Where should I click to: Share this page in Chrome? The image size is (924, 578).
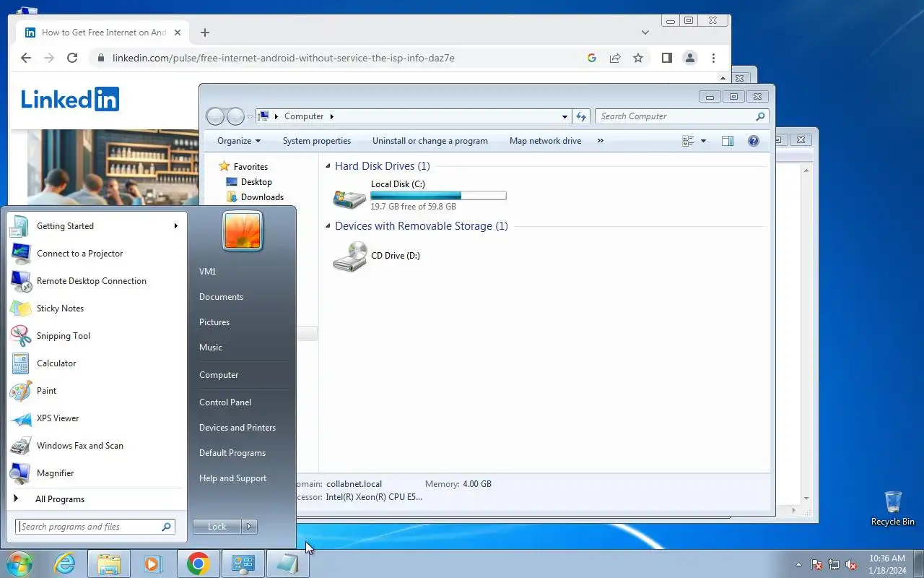[615, 58]
